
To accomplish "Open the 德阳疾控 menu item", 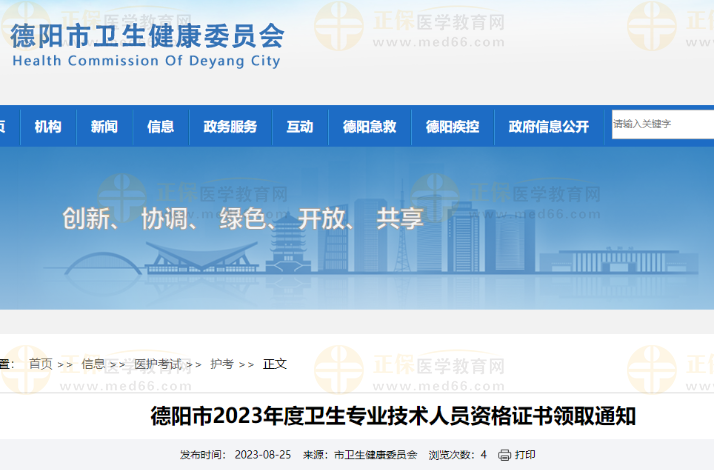I will pyautogui.click(x=452, y=127).
